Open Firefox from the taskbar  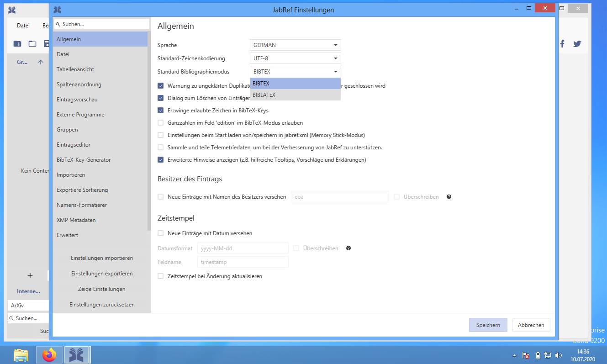49,355
